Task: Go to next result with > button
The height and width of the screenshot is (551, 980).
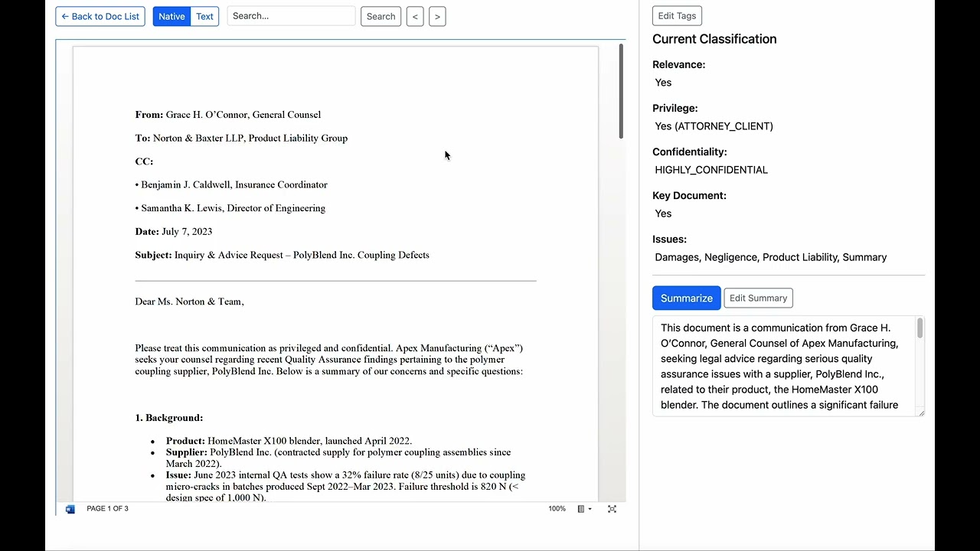Action: pos(437,16)
